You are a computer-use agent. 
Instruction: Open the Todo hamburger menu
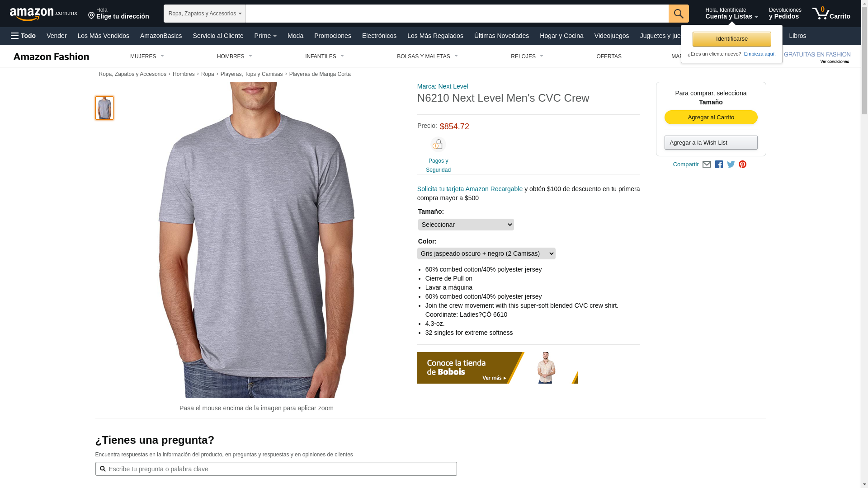pyautogui.click(x=23, y=36)
